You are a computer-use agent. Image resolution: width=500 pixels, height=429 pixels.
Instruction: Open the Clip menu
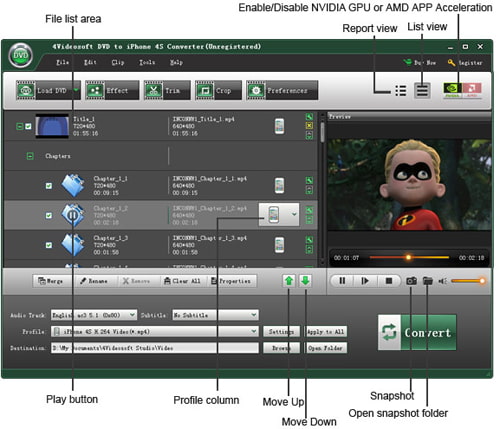[118, 62]
